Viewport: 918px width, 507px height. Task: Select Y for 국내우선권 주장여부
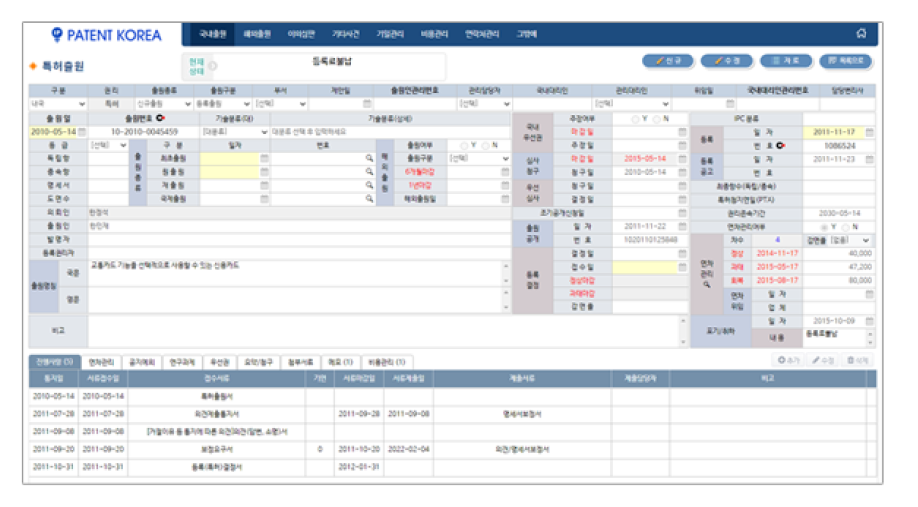coord(635,119)
